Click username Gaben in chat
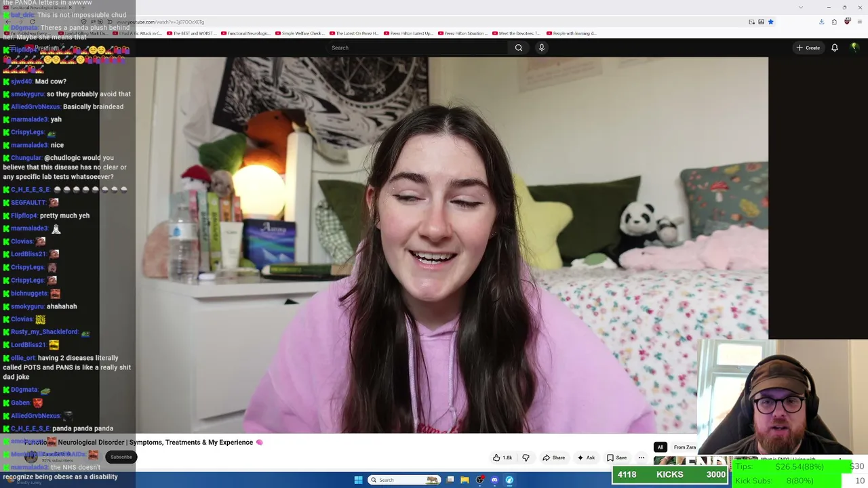 point(20,403)
